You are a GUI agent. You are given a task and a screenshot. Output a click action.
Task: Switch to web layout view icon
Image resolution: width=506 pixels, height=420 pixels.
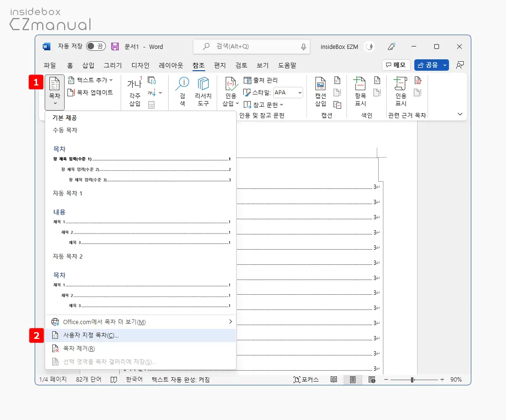(x=372, y=379)
